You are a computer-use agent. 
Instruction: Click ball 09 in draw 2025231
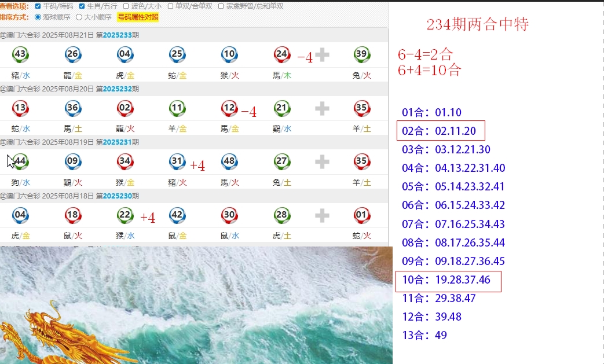point(73,161)
